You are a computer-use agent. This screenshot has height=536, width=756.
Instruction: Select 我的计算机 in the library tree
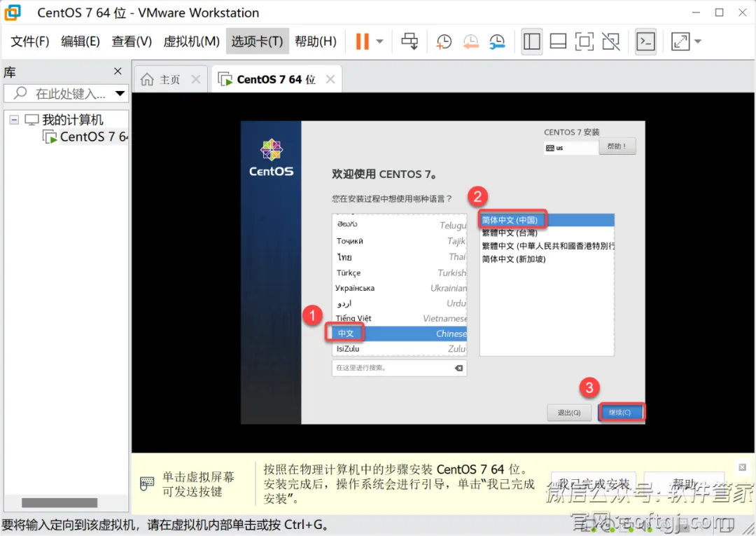[x=72, y=120]
